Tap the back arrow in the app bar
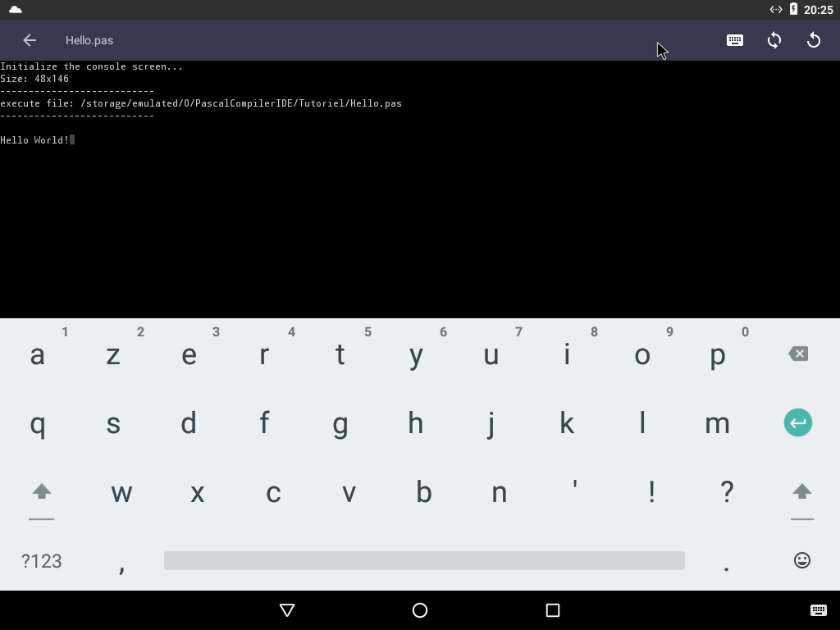Image resolution: width=840 pixels, height=630 pixels. [x=30, y=40]
